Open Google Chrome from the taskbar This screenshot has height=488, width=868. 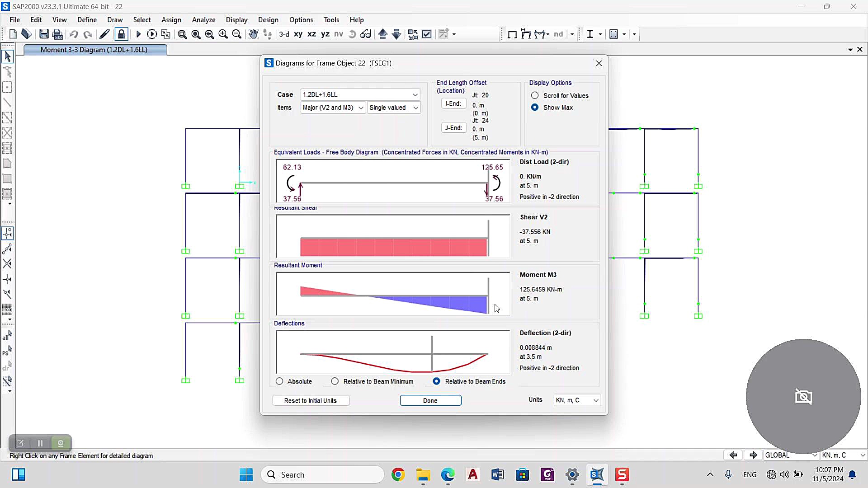(398, 475)
